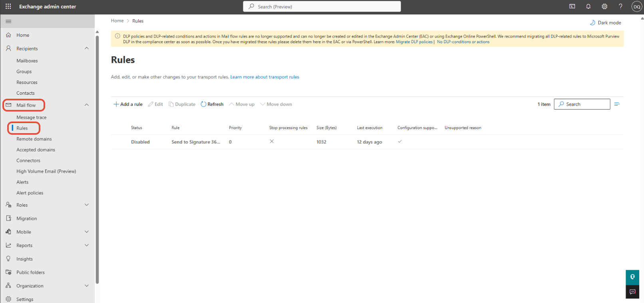The height and width of the screenshot is (303, 644).
Task: Open Learn more about transport rules link
Action: pos(264,77)
